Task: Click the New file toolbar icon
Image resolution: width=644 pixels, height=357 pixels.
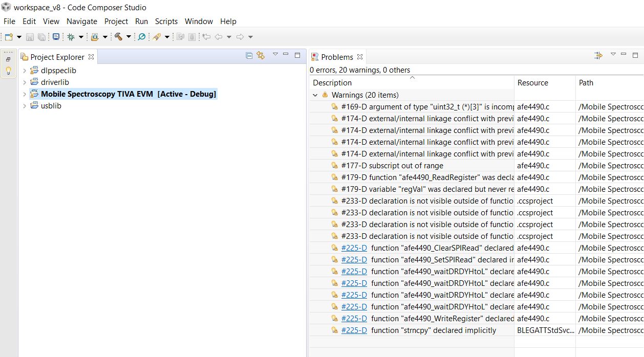Action: 9,37
